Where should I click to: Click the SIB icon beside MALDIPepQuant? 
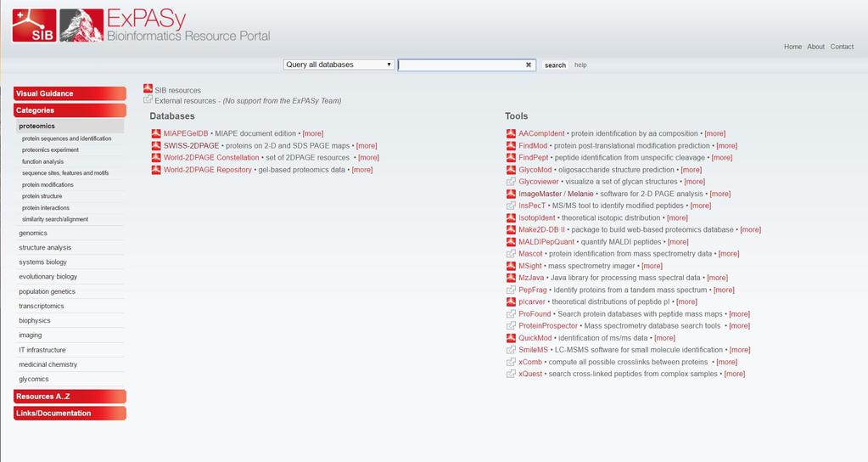coord(511,241)
